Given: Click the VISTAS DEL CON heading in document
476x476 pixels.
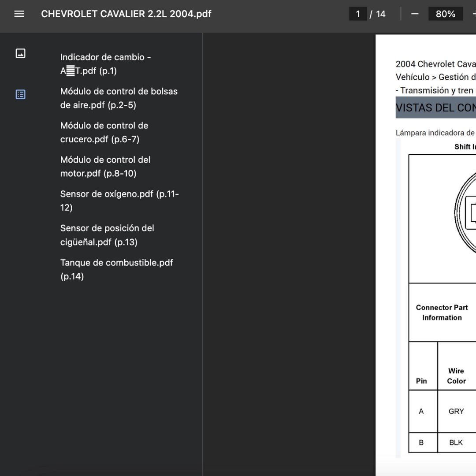Looking at the screenshot, I should (x=435, y=108).
